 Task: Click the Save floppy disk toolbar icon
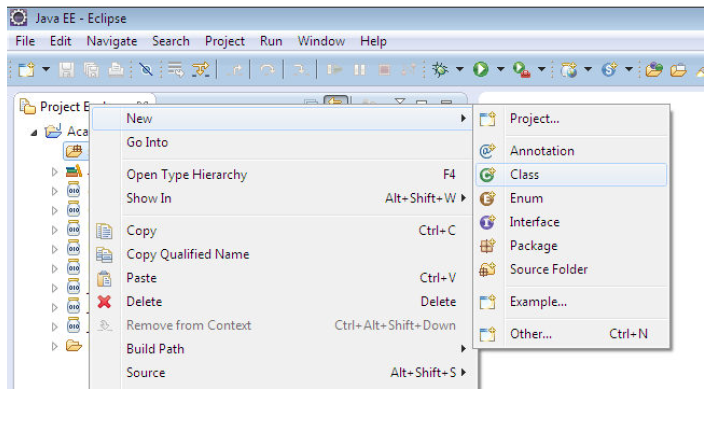66,70
